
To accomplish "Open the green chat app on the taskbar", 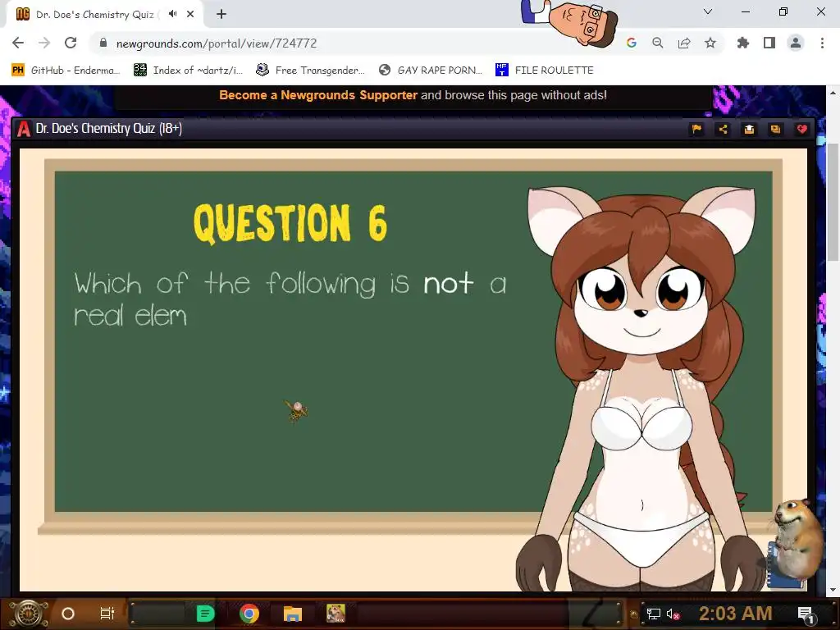I will pyautogui.click(x=205, y=614).
